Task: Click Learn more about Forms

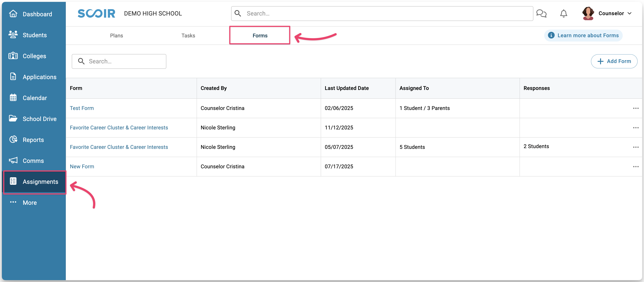Action: [583, 36]
